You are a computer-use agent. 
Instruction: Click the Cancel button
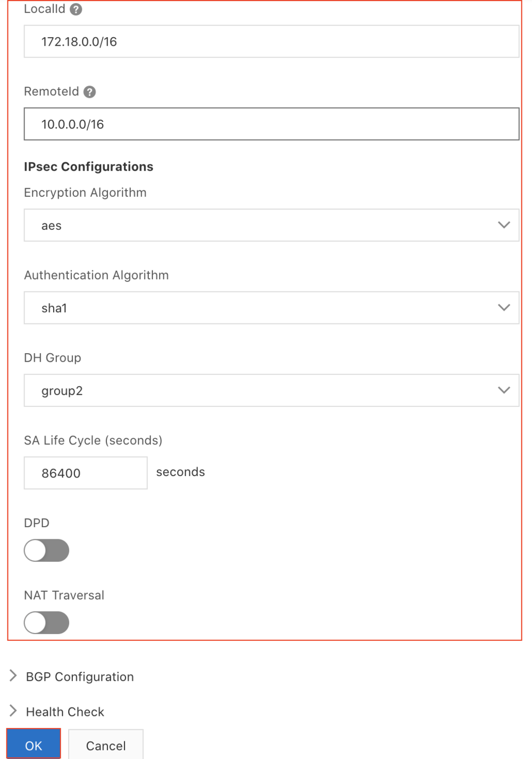pos(106,745)
